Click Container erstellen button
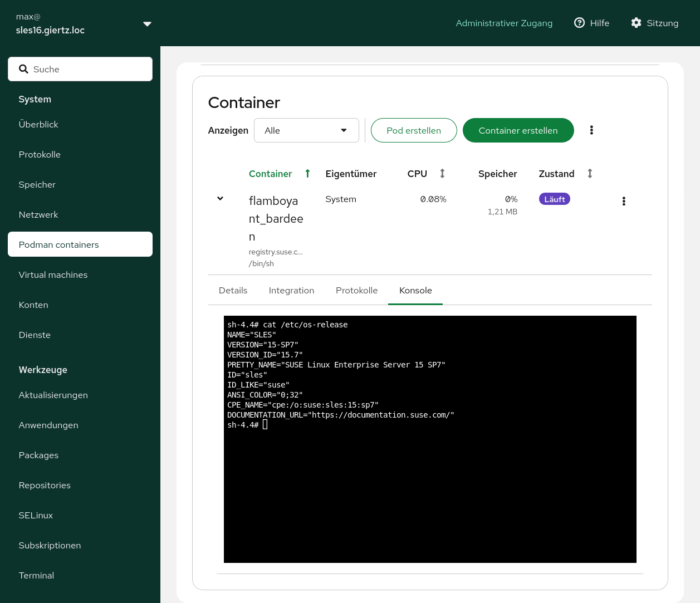Image resolution: width=700 pixels, height=603 pixels. [518, 130]
